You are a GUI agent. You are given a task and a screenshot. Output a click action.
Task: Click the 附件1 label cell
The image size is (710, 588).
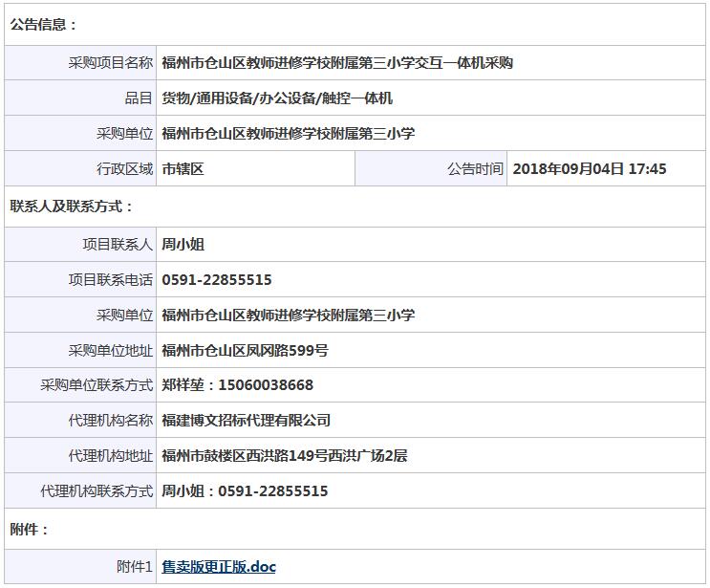coord(80,567)
